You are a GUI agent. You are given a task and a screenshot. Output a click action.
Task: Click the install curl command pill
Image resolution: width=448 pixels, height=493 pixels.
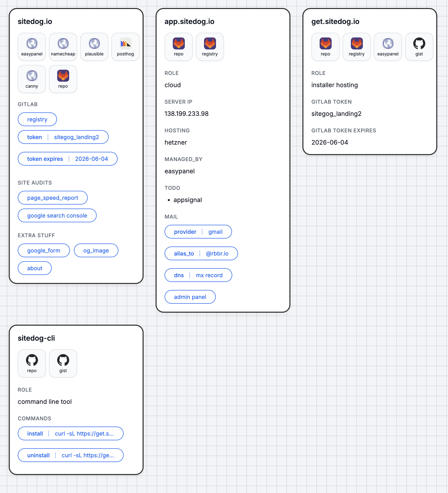71,434
